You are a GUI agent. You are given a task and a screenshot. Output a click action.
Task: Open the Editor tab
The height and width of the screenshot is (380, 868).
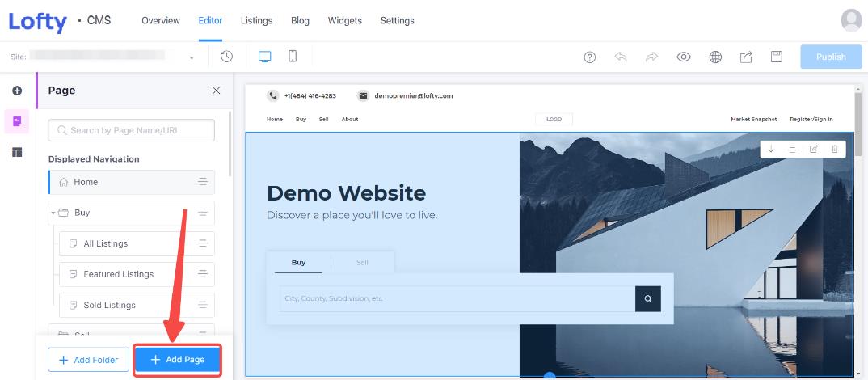click(x=210, y=20)
